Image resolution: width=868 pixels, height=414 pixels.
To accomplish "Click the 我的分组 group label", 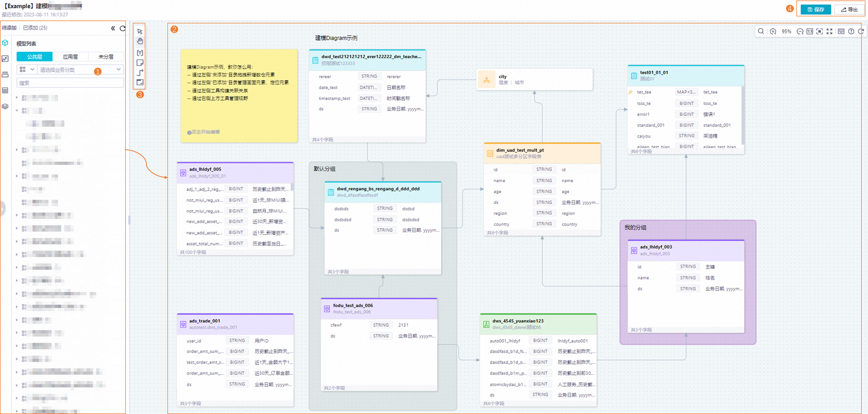I will 635,228.
